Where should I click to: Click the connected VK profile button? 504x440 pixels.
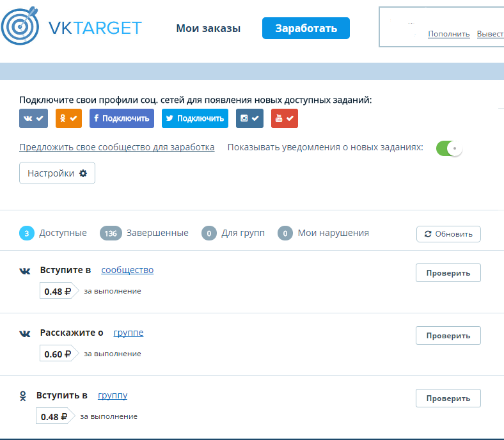coord(33,118)
